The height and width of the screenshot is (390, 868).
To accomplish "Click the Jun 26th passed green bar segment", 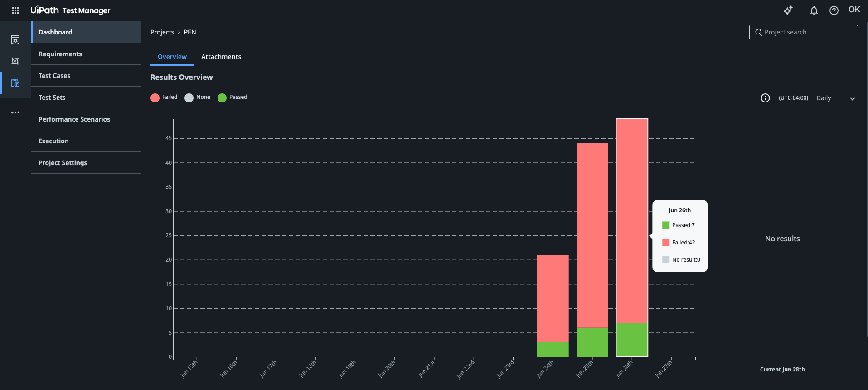I will 632,340.
